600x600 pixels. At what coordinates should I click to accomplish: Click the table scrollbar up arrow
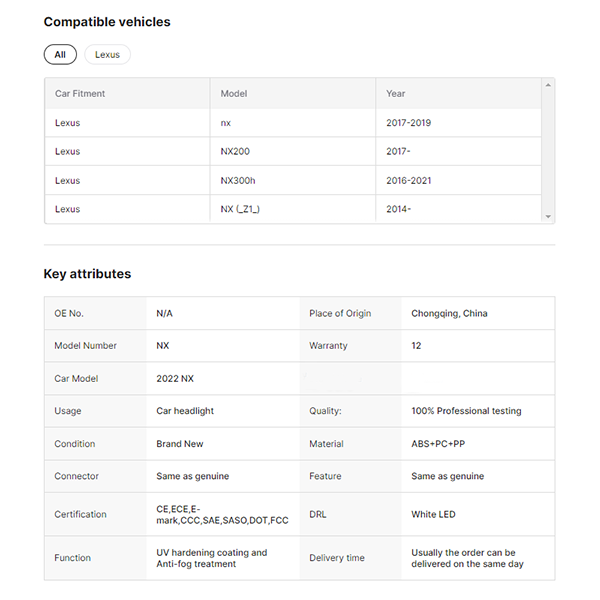click(548, 85)
